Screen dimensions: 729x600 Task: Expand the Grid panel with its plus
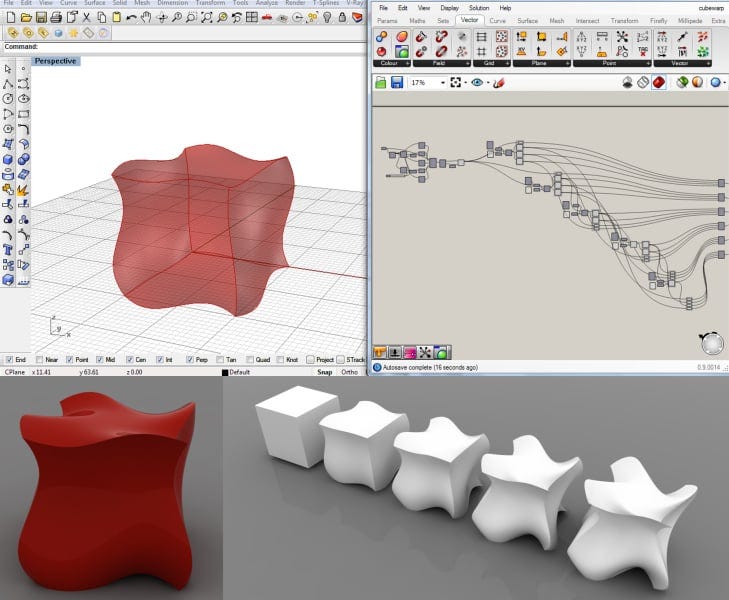[x=507, y=63]
